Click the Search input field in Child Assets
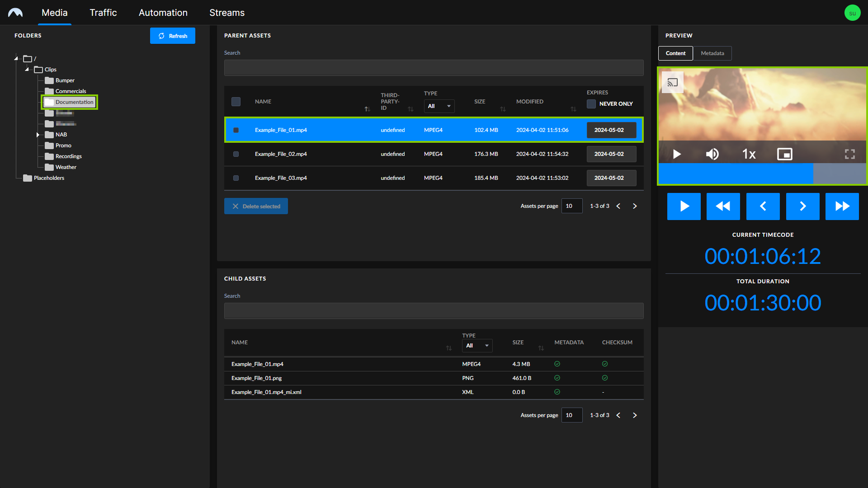Screen dimensions: 868x488 (x=434, y=310)
